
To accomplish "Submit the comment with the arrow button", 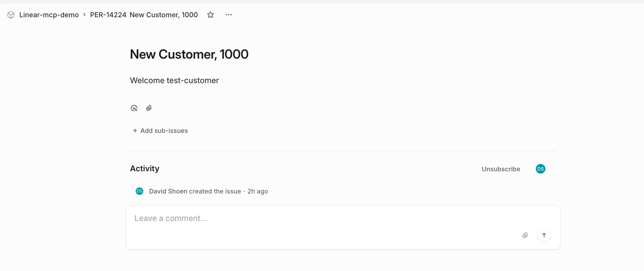I will point(544,235).
